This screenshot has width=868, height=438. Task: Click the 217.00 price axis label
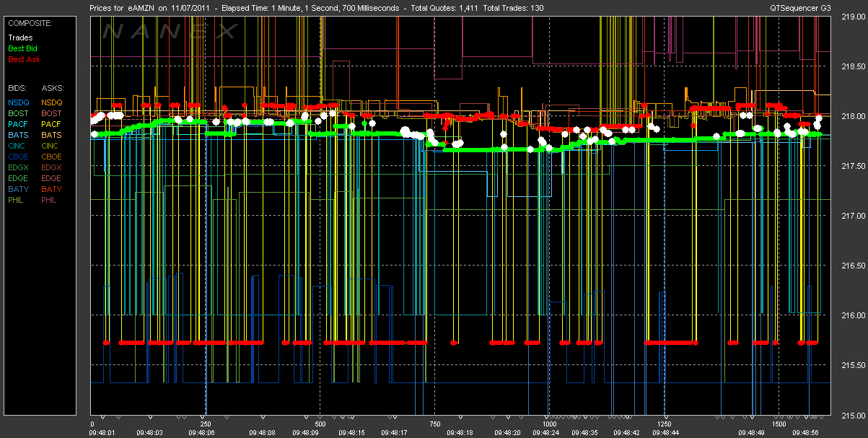pos(854,216)
